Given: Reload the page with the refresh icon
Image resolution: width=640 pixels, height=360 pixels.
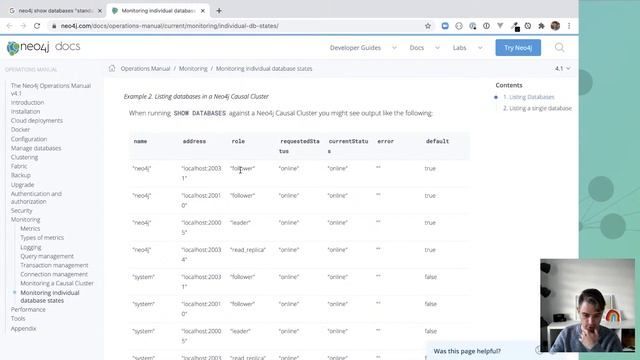Looking at the screenshot, I should pyautogui.click(x=37, y=26).
